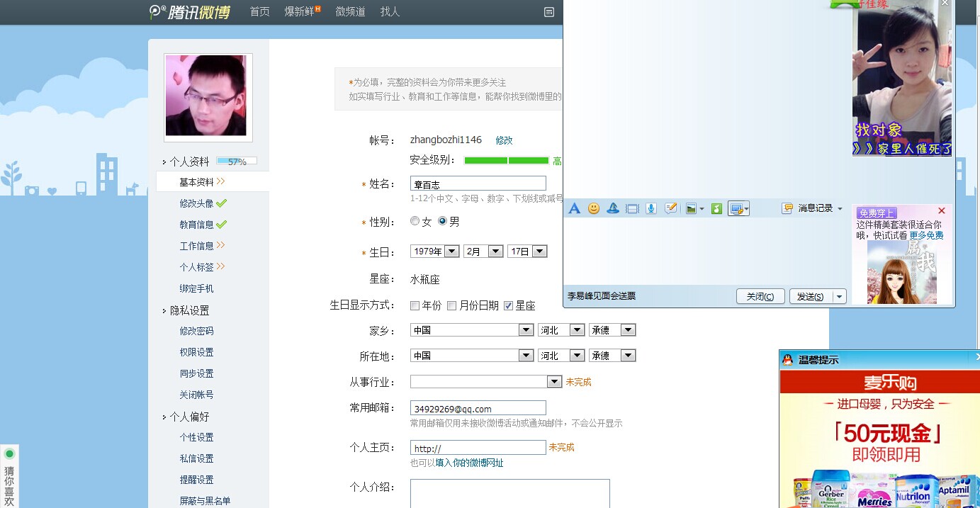Click the message icon in Weibo header
Viewport: 980px width, 508px height.
(x=548, y=12)
